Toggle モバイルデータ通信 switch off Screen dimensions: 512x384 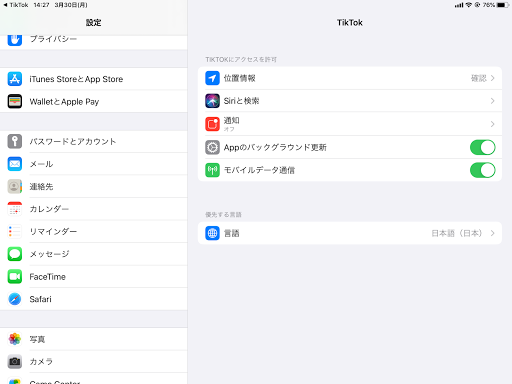[482, 170]
